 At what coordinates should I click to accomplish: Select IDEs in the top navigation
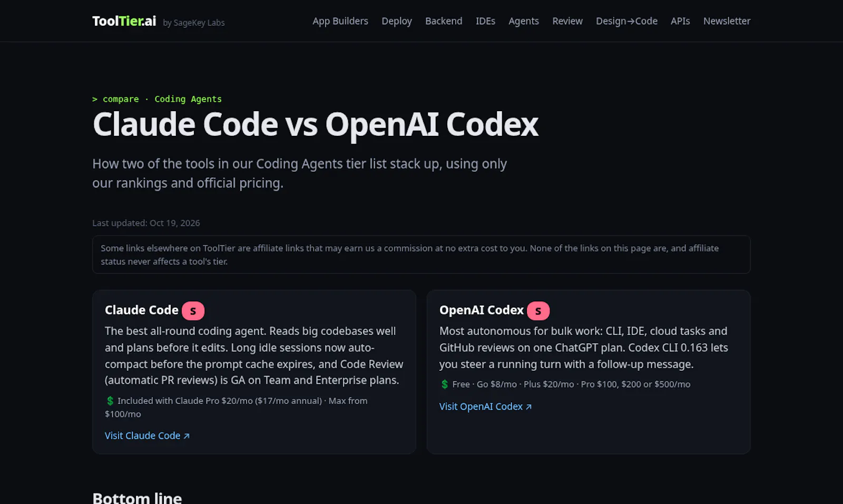point(485,21)
